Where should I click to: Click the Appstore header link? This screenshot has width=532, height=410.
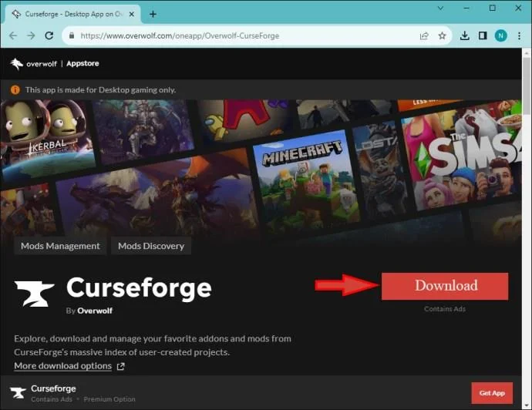83,64
